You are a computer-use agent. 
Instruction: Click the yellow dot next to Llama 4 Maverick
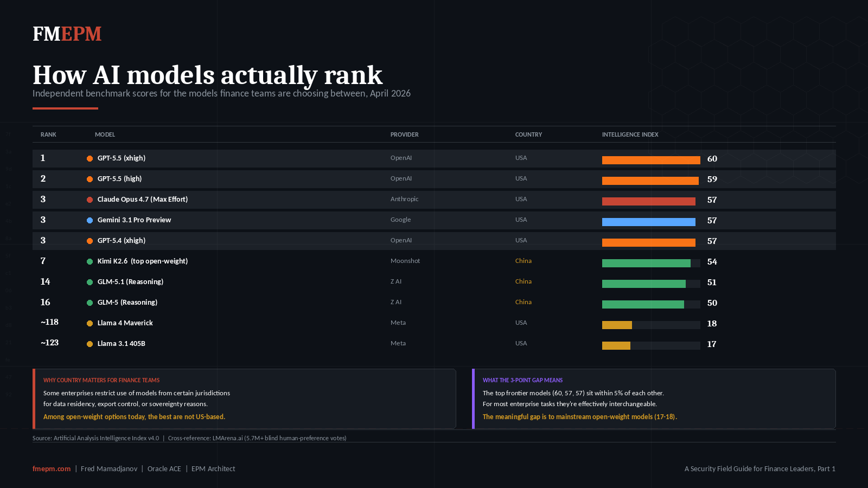point(90,323)
